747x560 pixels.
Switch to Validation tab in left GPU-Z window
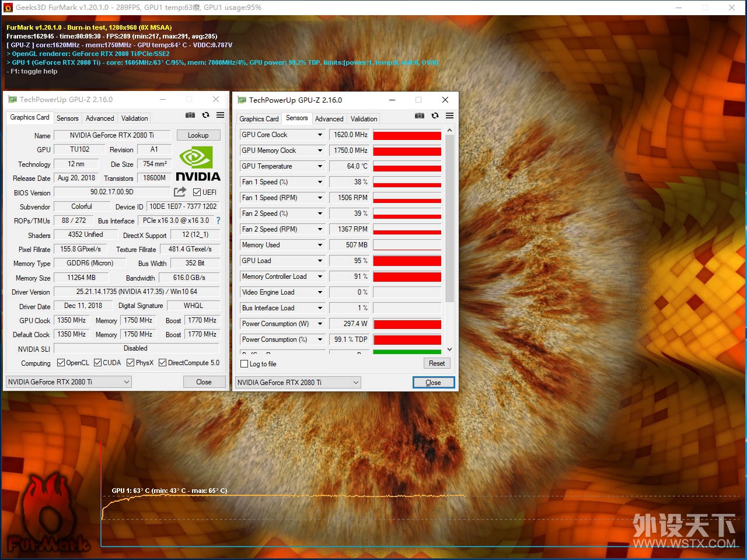pyautogui.click(x=135, y=118)
